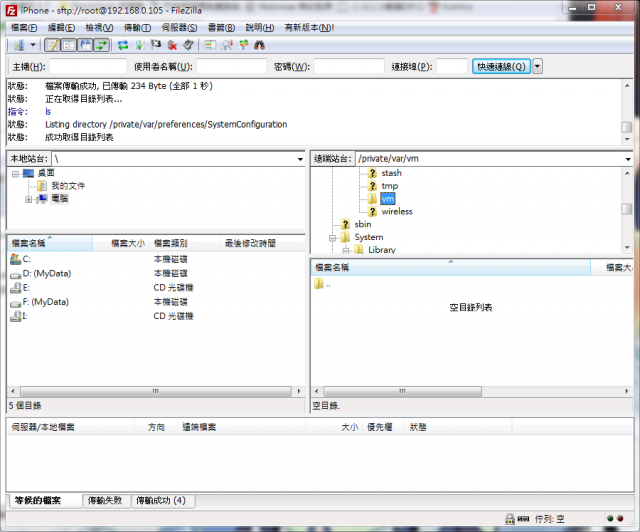640x532 pixels.
Task: Toggle processing of the transfer queue
Action: [x=140, y=45]
